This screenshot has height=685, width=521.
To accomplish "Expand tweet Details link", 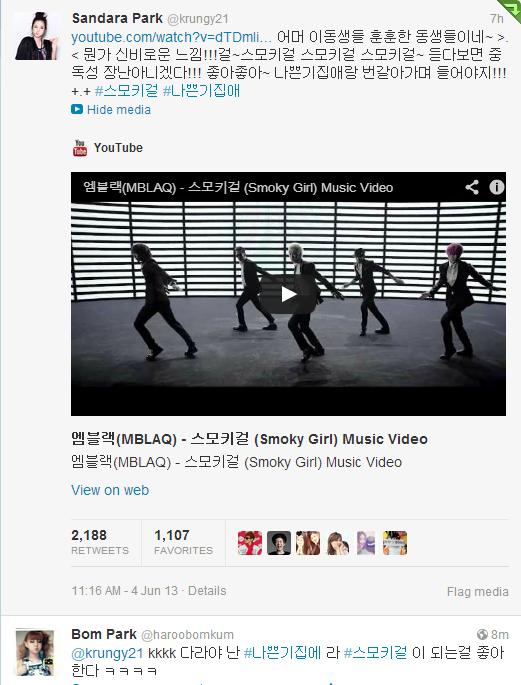I will (x=207, y=591).
